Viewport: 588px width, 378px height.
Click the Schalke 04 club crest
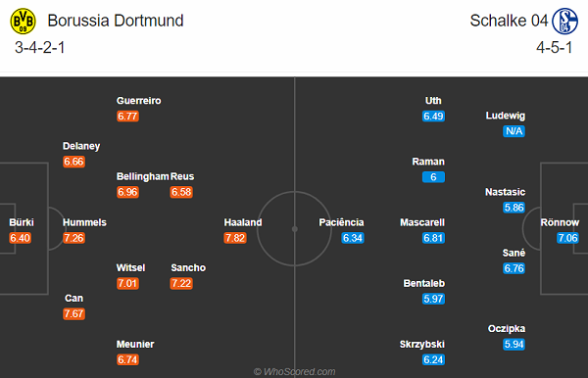click(x=564, y=22)
